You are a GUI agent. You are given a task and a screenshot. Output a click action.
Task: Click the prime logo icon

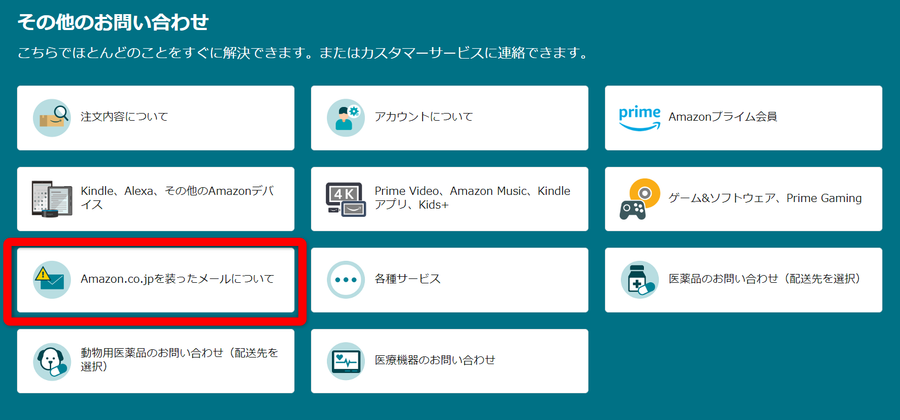[639, 118]
